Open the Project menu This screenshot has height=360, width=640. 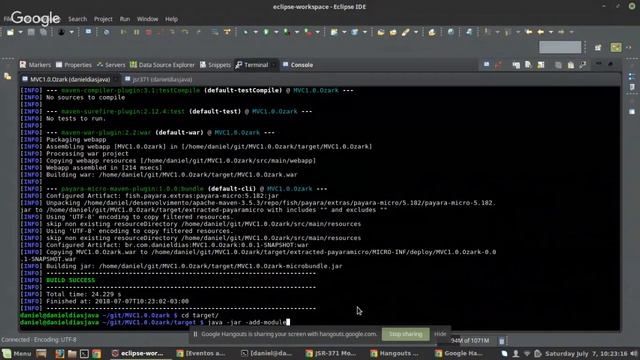tap(103, 19)
